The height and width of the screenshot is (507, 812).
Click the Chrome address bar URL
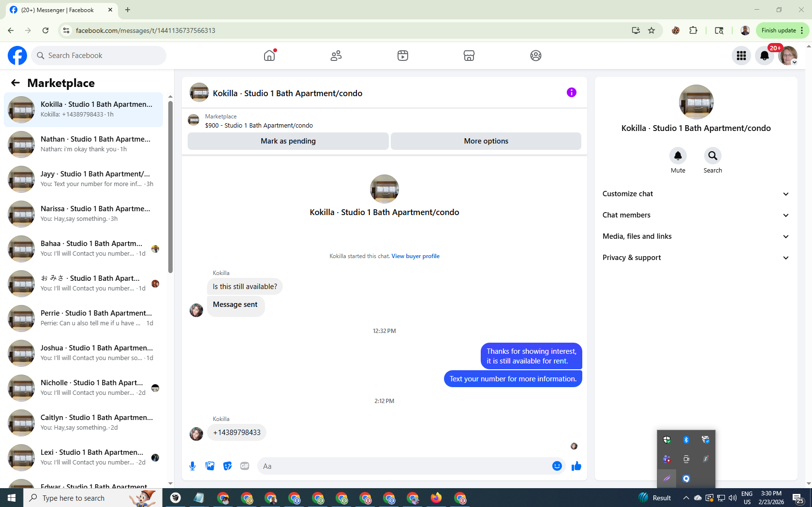[145, 30]
